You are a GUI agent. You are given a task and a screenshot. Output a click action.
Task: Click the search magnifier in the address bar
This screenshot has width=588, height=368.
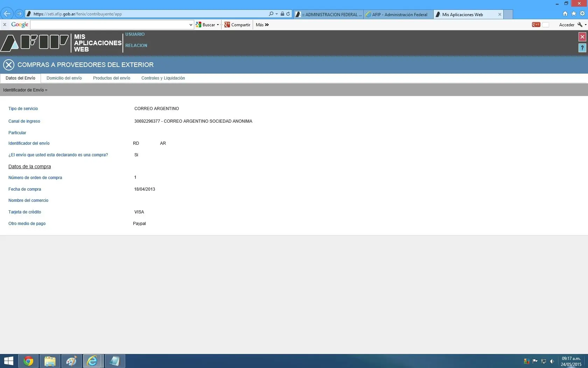coord(271,14)
